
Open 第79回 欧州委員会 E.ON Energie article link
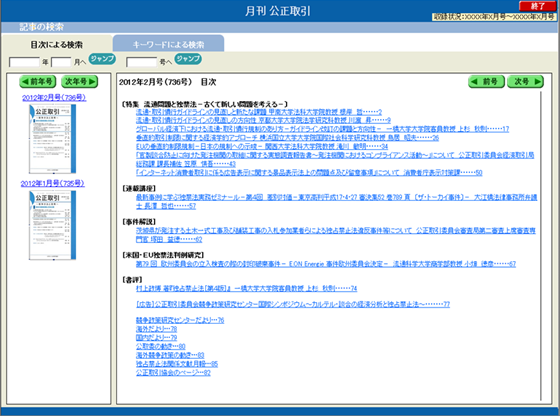click(x=326, y=264)
